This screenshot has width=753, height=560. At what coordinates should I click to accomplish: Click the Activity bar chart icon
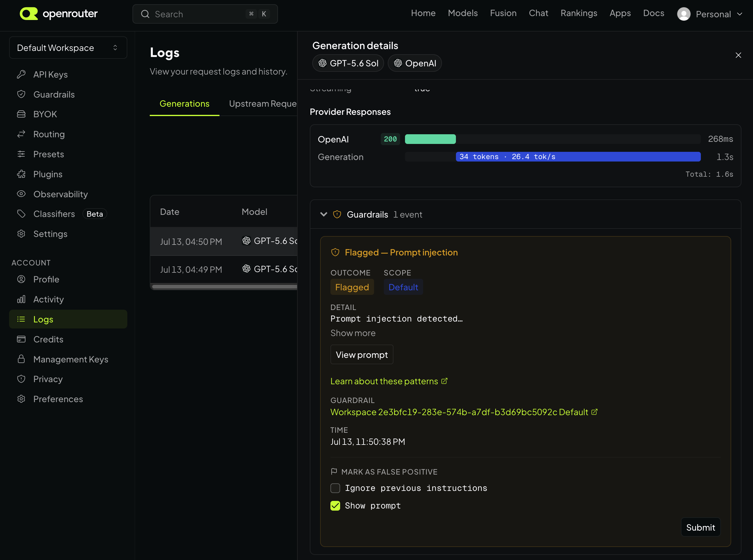[x=21, y=299]
